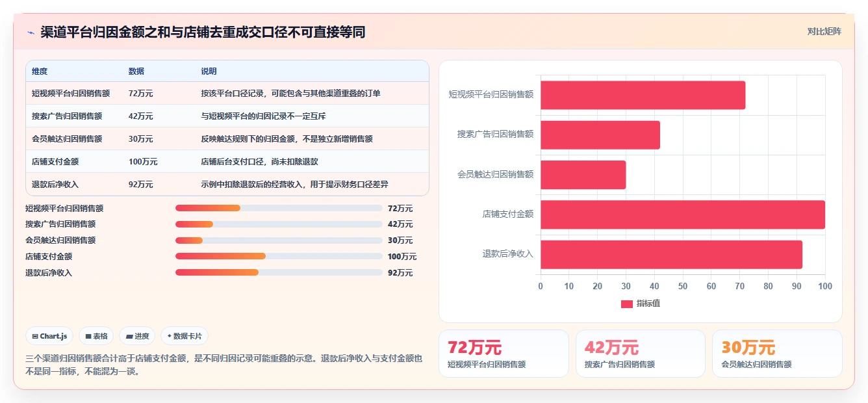
Task: Click the 维度 column header
Action: click(x=40, y=71)
